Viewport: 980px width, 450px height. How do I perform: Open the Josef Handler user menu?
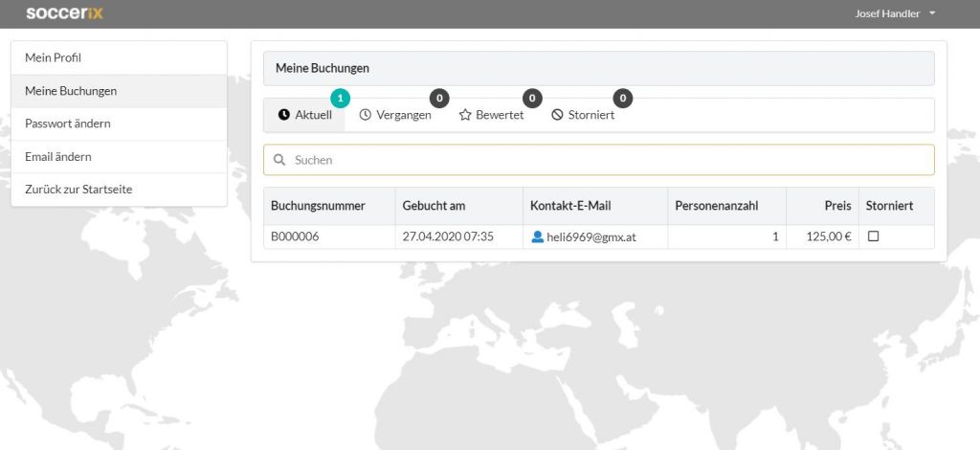[895, 13]
